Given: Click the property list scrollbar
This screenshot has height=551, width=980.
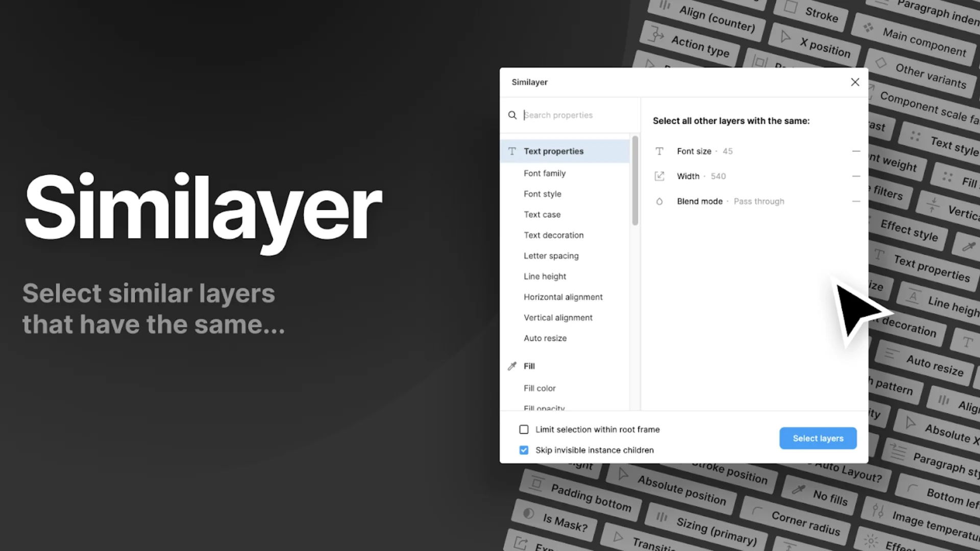Looking at the screenshot, I should click(635, 181).
